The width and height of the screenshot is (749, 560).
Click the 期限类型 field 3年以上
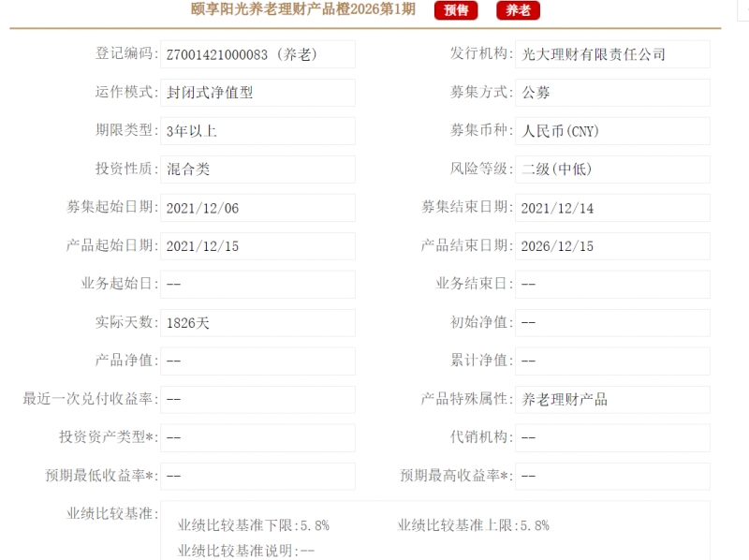pyautogui.click(x=258, y=131)
